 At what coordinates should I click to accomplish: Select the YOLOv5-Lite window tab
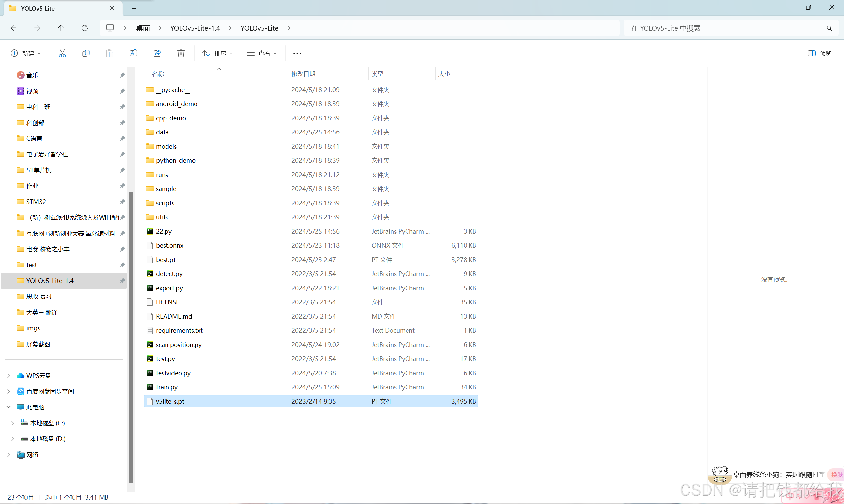63,8
